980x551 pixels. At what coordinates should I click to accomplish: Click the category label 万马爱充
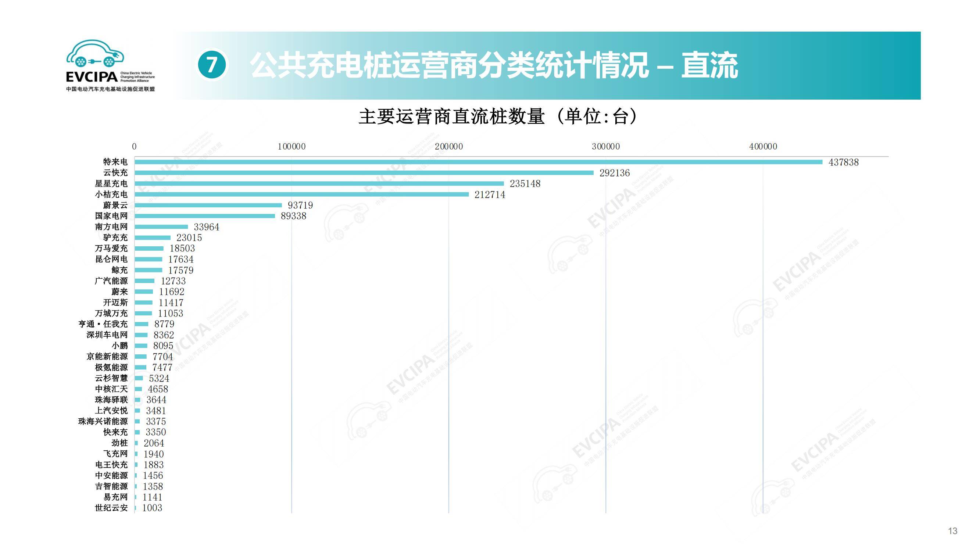[x=111, y=248]
